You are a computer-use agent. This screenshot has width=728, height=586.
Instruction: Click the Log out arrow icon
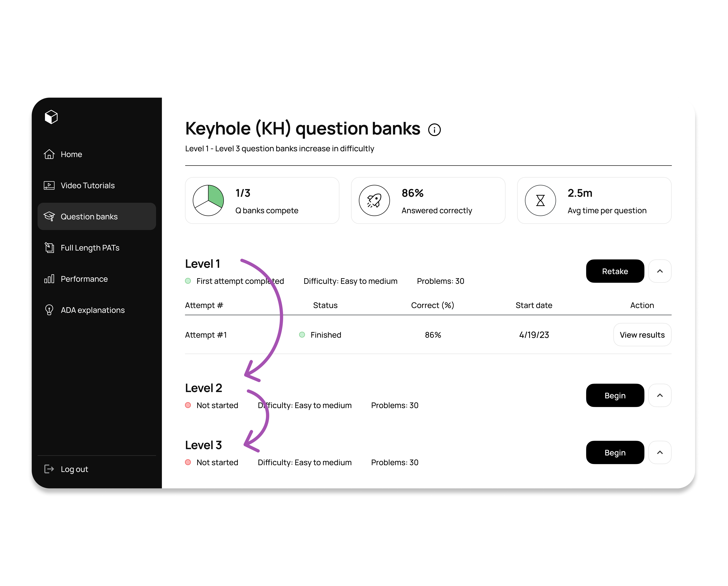pyautogui.click(x=49, y=469)
